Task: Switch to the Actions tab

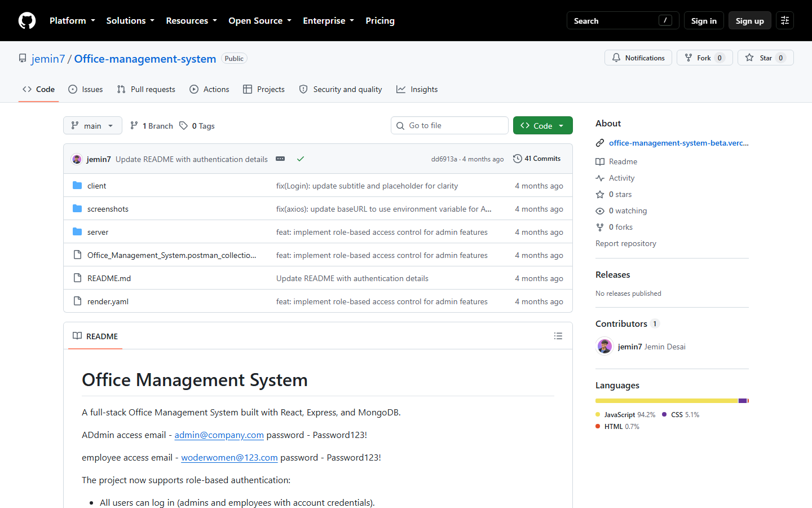Action: pyautogui.click(x=209, y=89)
